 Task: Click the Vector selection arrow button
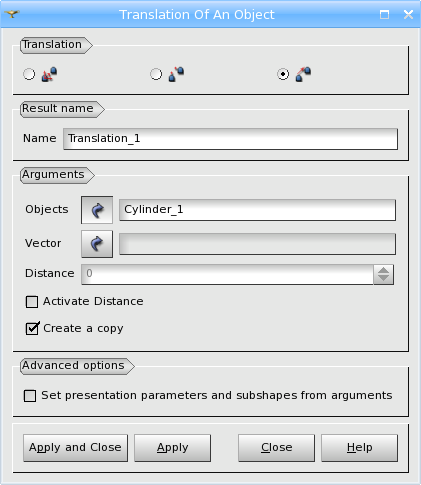click(x=97, y=244)
